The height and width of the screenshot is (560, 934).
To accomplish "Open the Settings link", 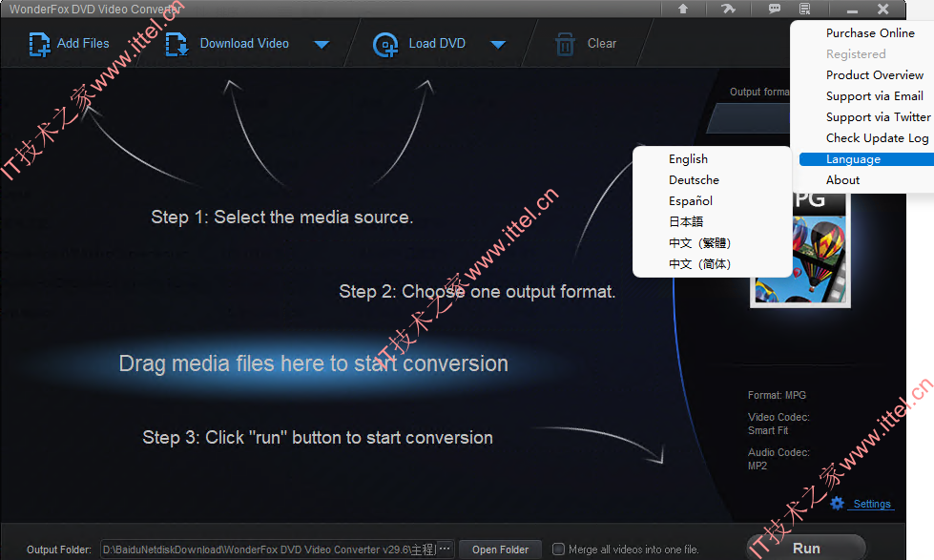I will click(872, 504).
